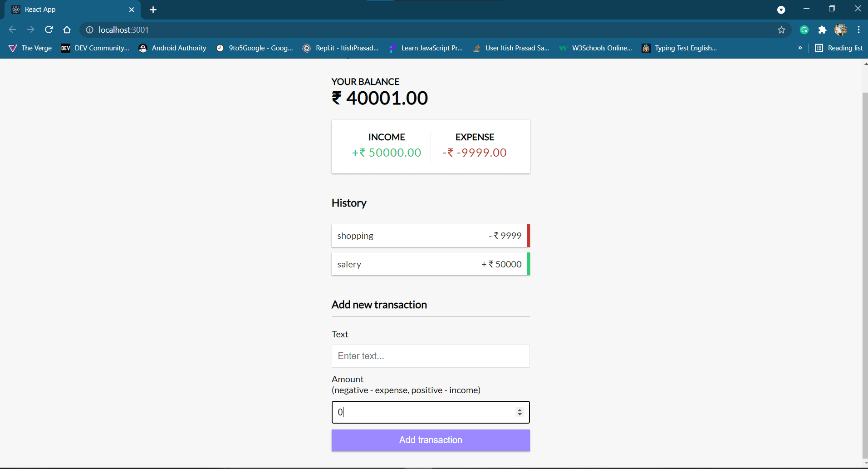The image size is (868, 469).
Task: Open the Chrome three-dot menu
Action: [858, 30]
